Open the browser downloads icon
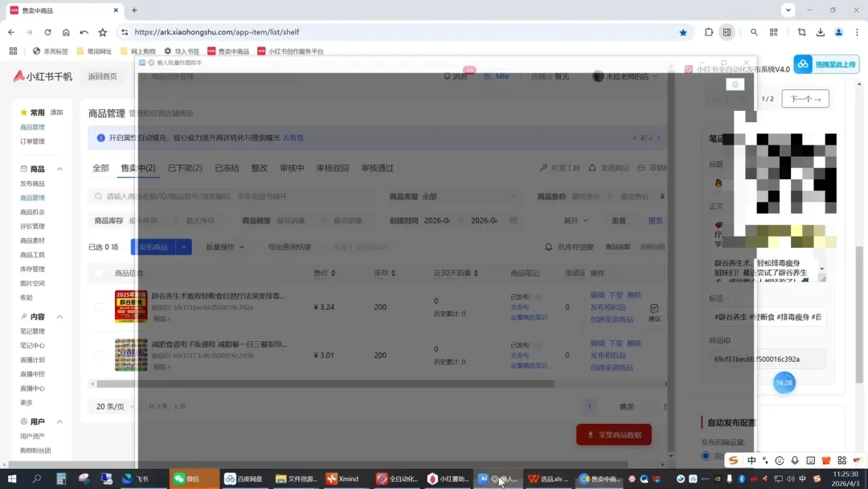This screenshot has height=489, width=868. pos(821,32)
